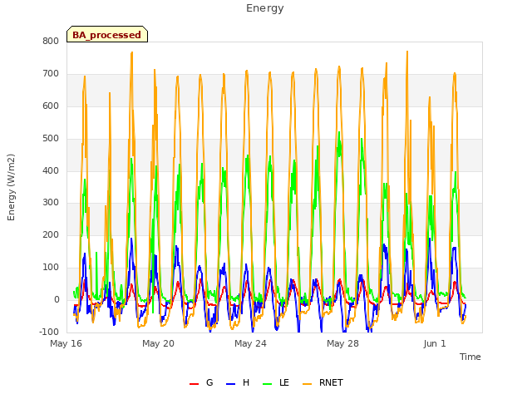Click the May 24 x-axis tick label
This screenshot has width=532, height=399.
tap(250, 343)
